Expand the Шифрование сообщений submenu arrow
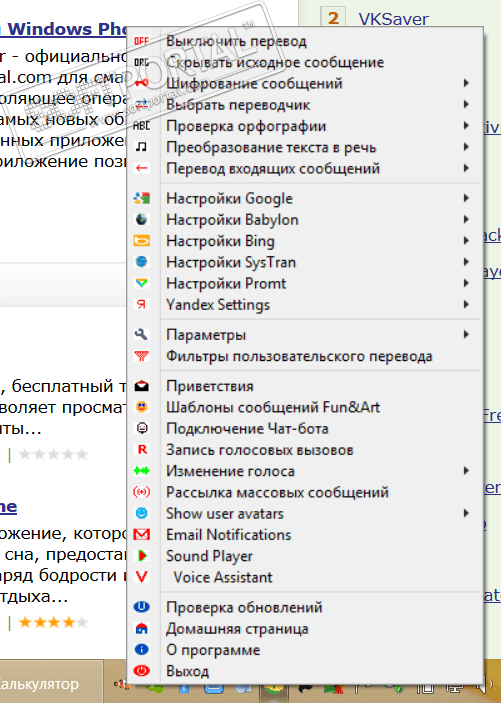501x703 pixels. click(x=466, y=83)
